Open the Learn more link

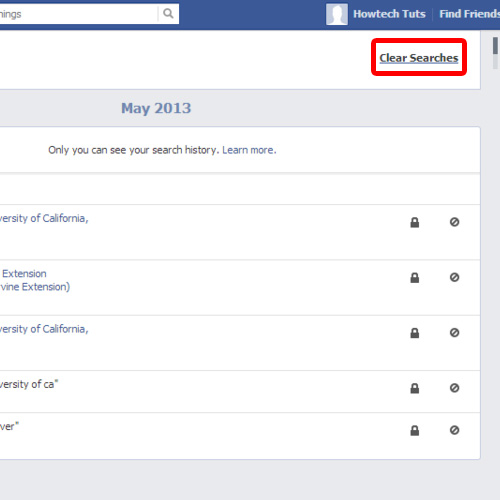(x=249, y=150)
